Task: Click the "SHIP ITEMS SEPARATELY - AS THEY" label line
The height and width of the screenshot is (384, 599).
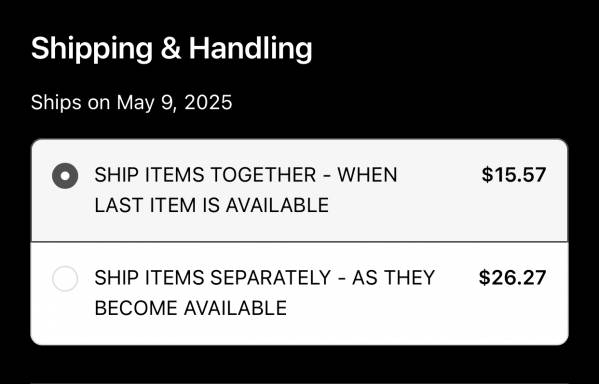Action: 264,278
